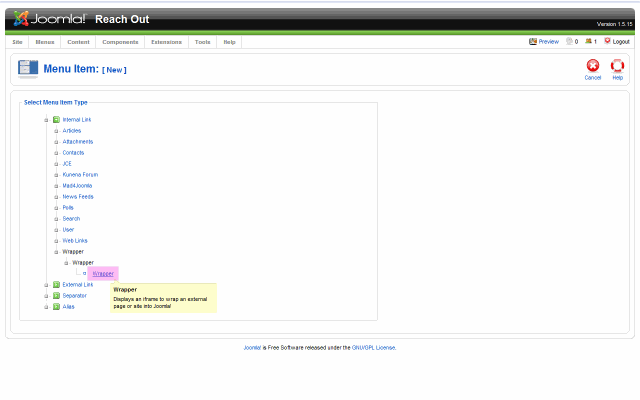Click the Joomla! logo icon

(x=21, y=19)
